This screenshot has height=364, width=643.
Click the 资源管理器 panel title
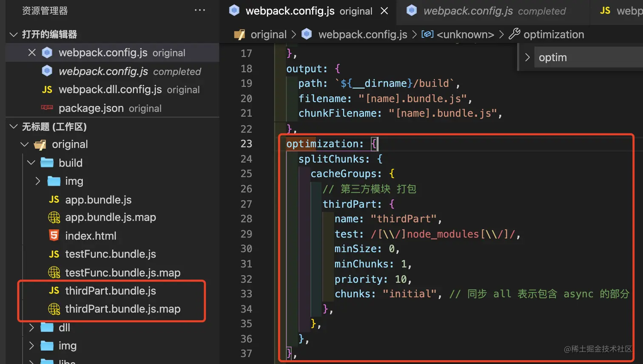coord(45,11)
